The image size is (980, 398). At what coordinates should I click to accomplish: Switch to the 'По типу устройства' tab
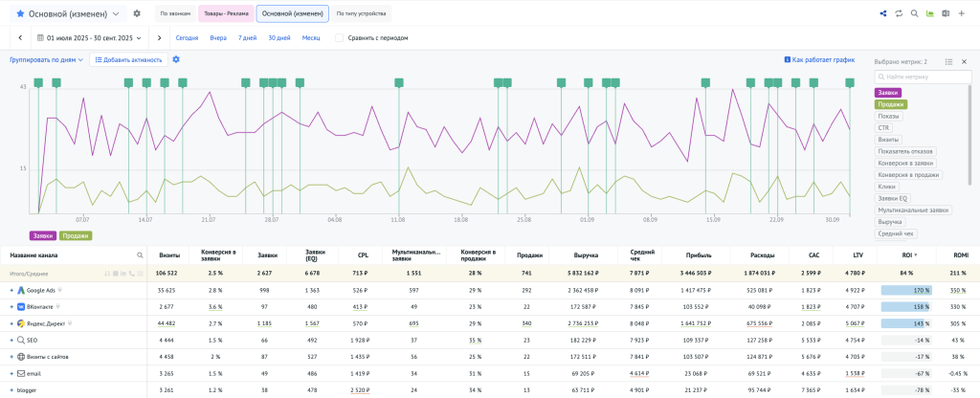pos(359,13)
